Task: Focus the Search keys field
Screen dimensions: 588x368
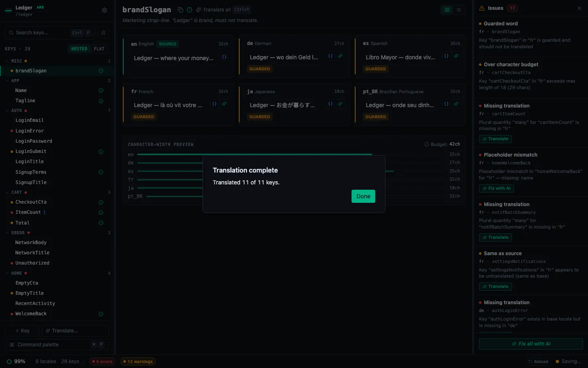Action: [x=50, y=33]
